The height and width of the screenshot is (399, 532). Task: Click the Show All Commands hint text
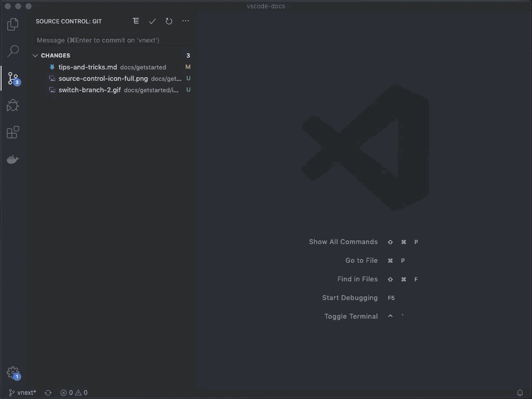click(x=343, y=241)
